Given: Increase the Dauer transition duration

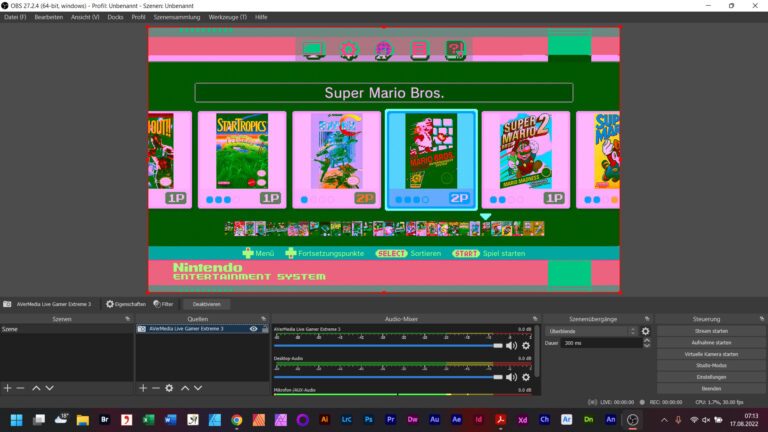Looking at the screenshot, I should click(x=647, y=340).
